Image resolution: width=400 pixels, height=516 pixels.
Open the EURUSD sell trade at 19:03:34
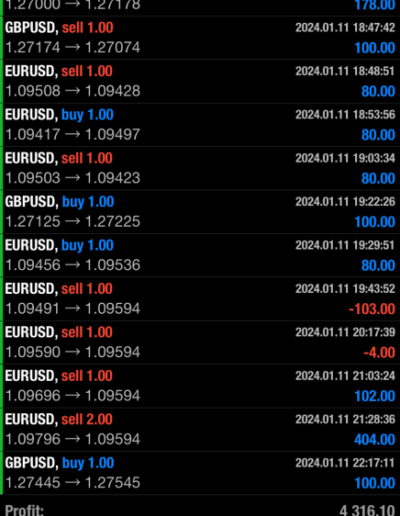pyautogui.click(x=200, y=168)
